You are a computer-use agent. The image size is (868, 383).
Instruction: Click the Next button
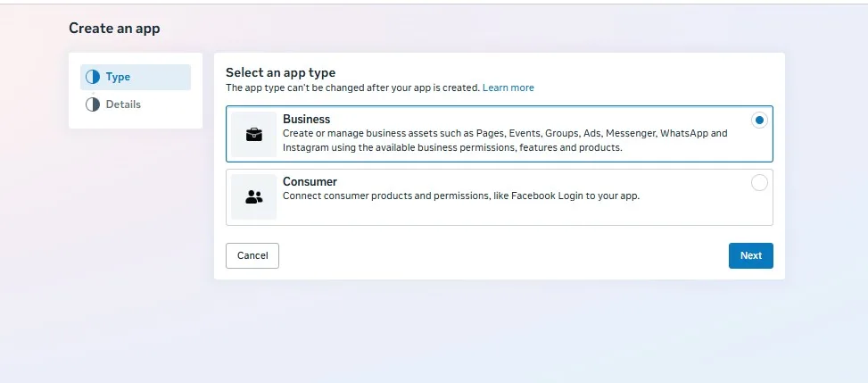point(750,255)
